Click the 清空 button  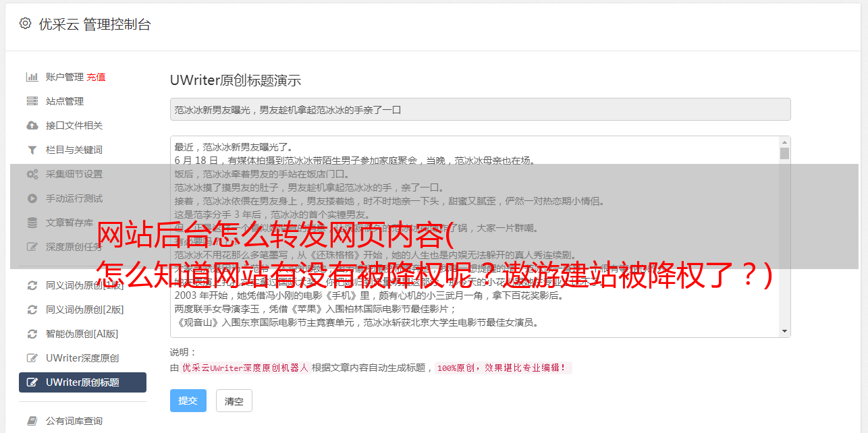pos(234,401)
